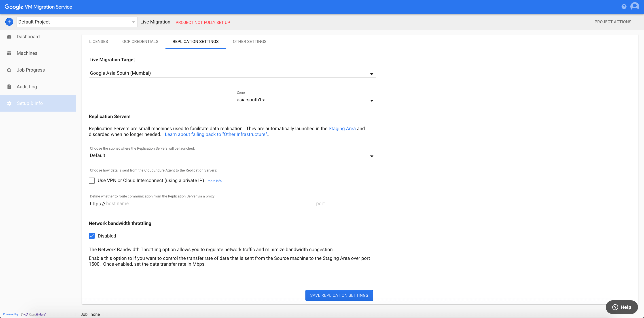The height and width of the screenshot is (318, 644).
Task: Click the CloudEndure logo in footer
Action: coord(34,314)
